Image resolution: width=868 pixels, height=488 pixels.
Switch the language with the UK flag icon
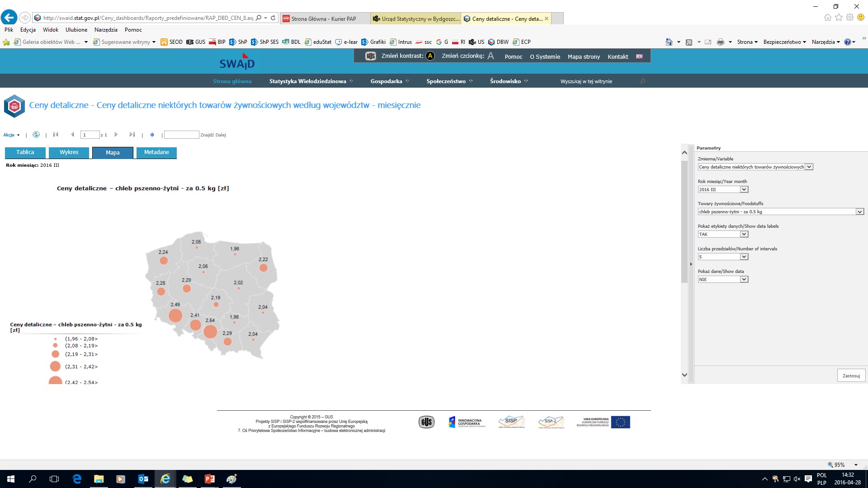pyautogui.click(x=639, y=56)
